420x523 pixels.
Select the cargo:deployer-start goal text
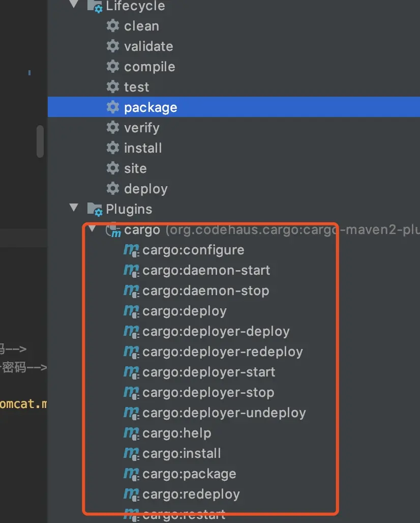point(208,372)
